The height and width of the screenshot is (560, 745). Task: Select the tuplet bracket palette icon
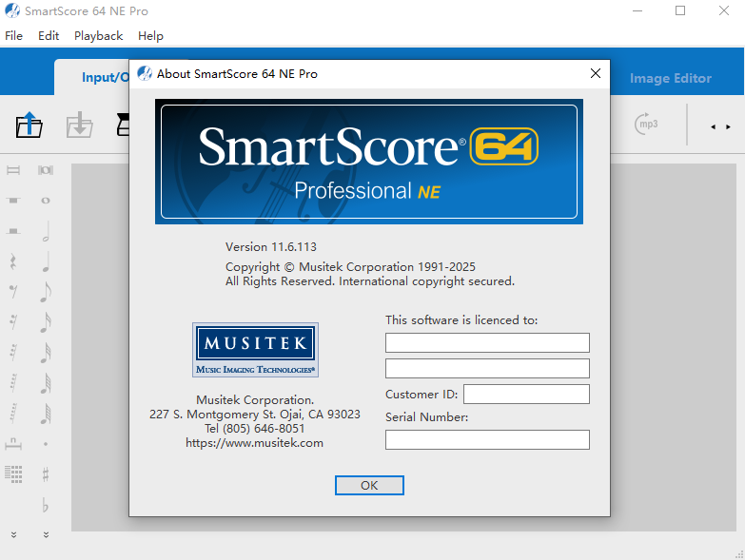tap(13, 444)
